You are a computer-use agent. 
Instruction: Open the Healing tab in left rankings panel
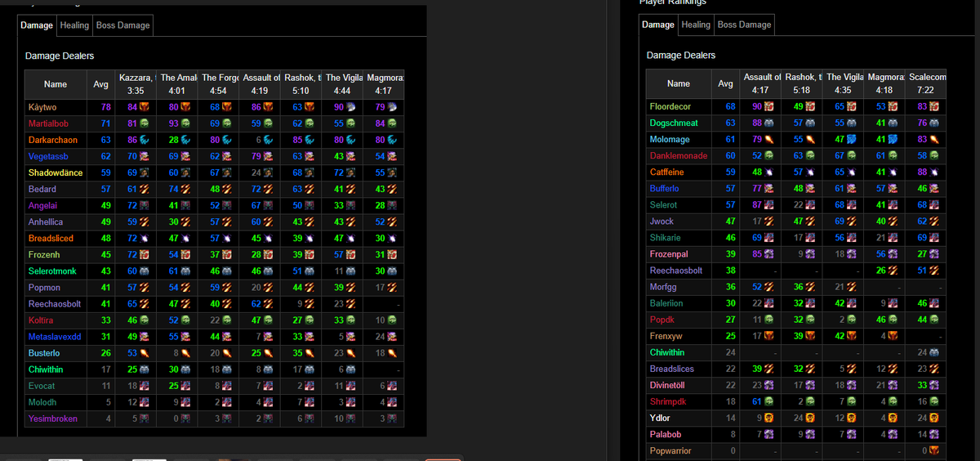[74, 25]
